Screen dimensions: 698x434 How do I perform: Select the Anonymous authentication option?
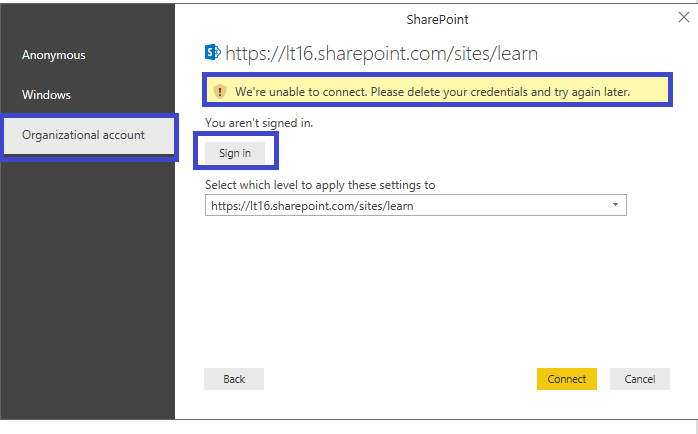54,55
